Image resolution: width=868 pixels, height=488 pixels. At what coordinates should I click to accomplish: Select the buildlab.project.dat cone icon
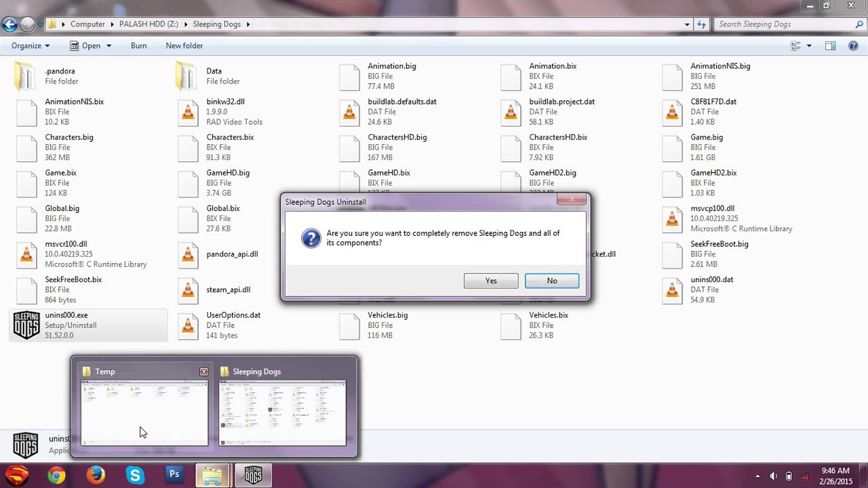[511, 113]
